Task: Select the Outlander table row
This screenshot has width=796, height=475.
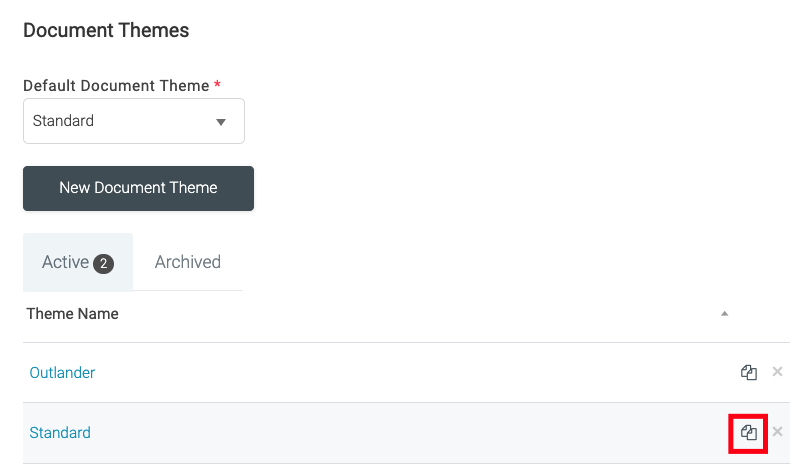Action: pos(406,373)
